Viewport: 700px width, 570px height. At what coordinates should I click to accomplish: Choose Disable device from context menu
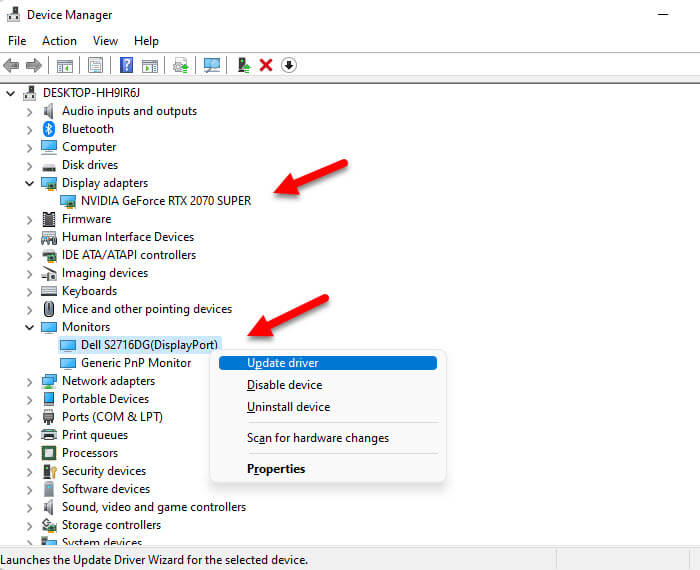point(284,385)
